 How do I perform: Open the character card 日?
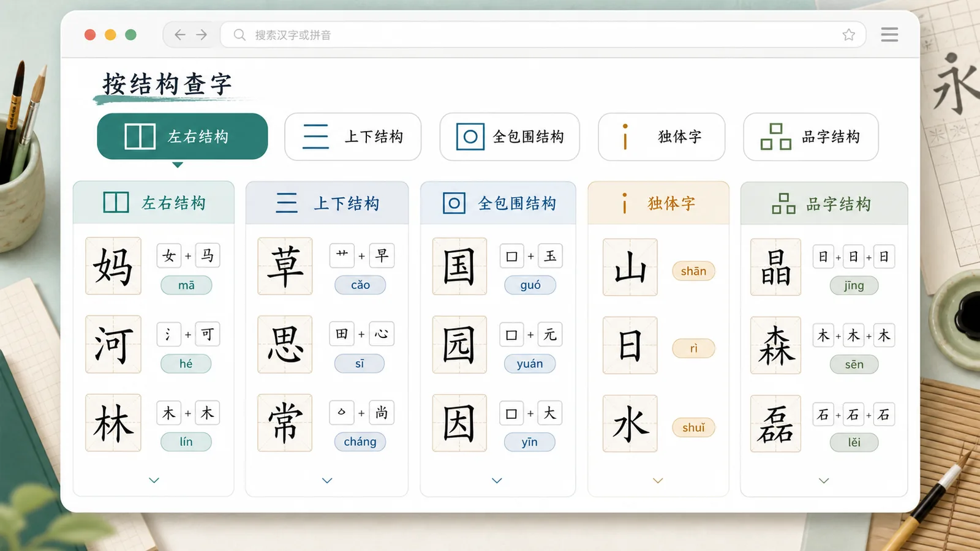[630, 345]
